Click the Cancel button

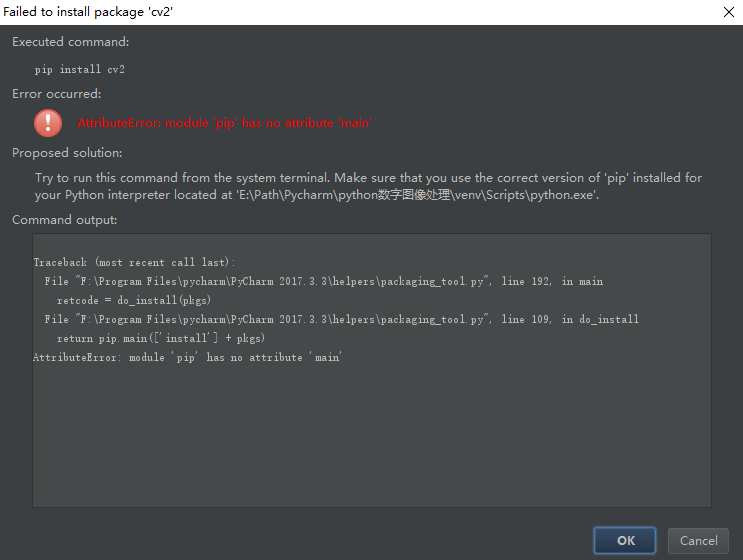(698, 540)
